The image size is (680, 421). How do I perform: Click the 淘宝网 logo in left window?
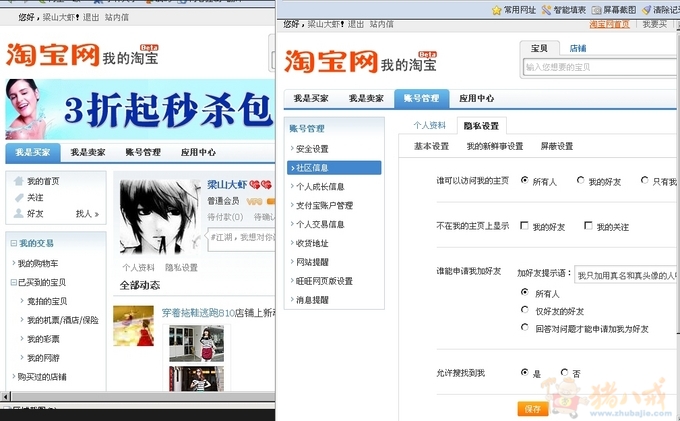[53, 55]
